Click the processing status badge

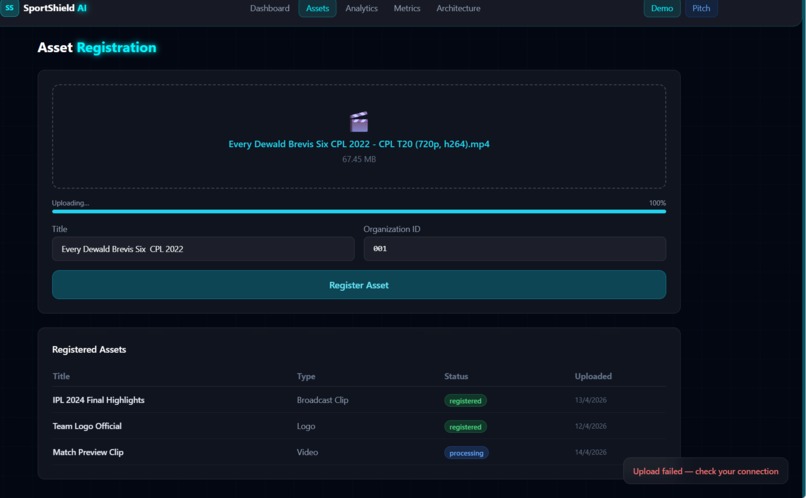(x=466, y=453)
